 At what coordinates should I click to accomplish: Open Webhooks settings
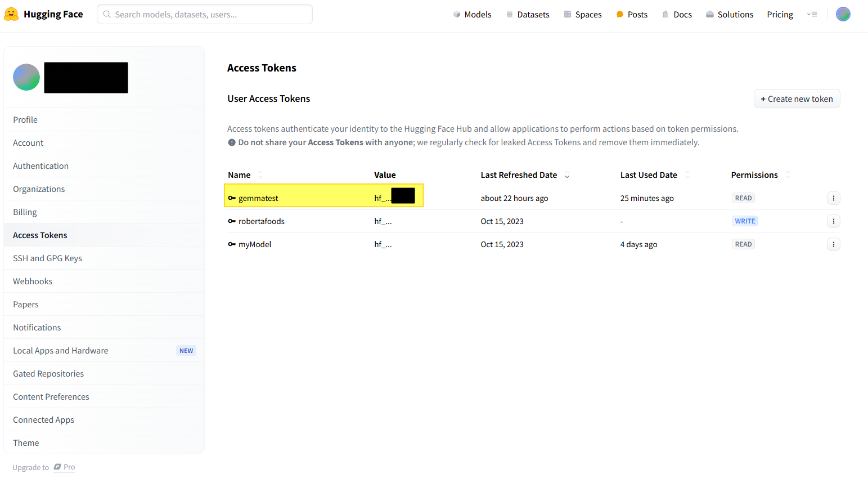[104, 281]
